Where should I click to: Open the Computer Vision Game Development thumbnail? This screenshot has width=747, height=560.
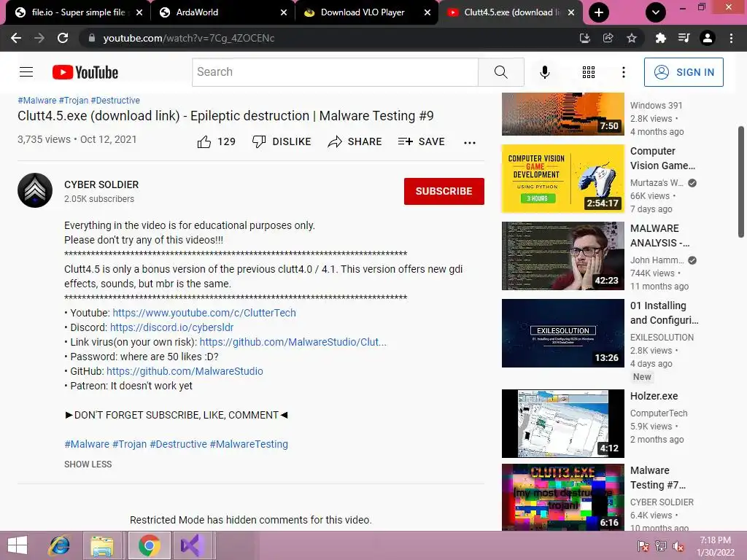point(562,179)
